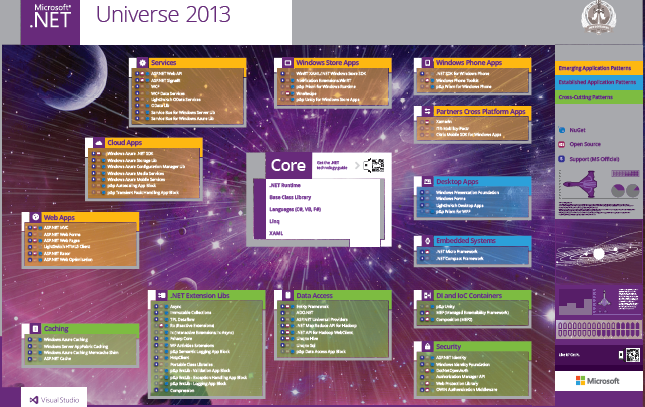Click the Support (MS Official) legend icon
Image resolution: width=645 pixels, height=407 pixels.
pyautogui.click(x=562, y=159)
